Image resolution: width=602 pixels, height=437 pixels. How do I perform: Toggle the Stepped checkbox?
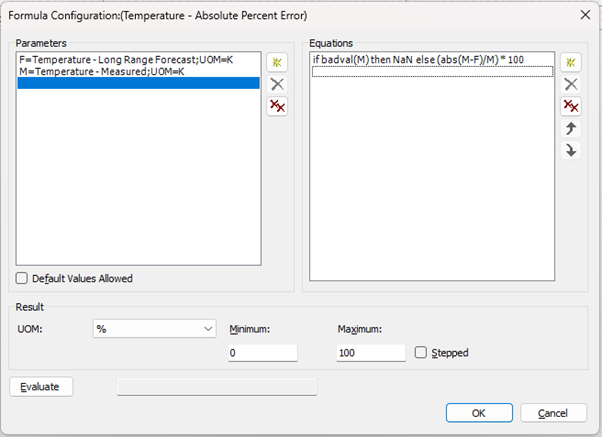tap(421, 352)
